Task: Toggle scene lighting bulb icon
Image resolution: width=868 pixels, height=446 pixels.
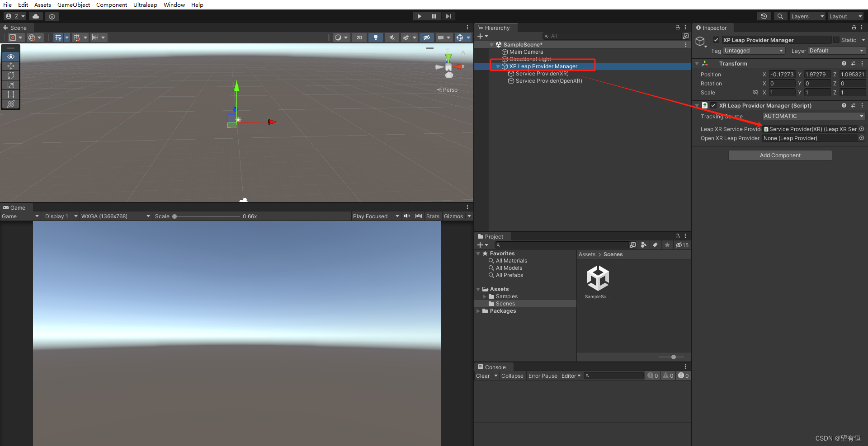Action: point(376,38)
